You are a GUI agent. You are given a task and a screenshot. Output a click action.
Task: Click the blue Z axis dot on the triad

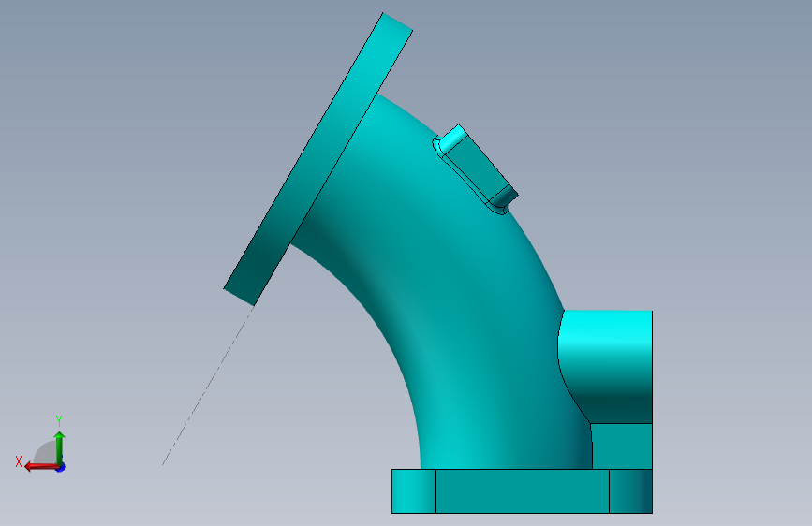click(x=61, y=468)
